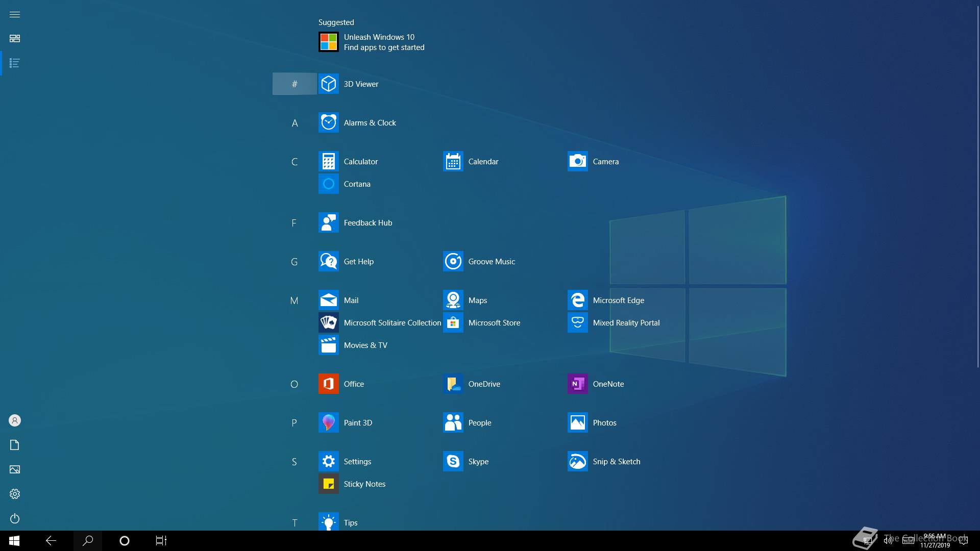Click the volume icon in tray
980x551 pixels.
tap(888, 541)
